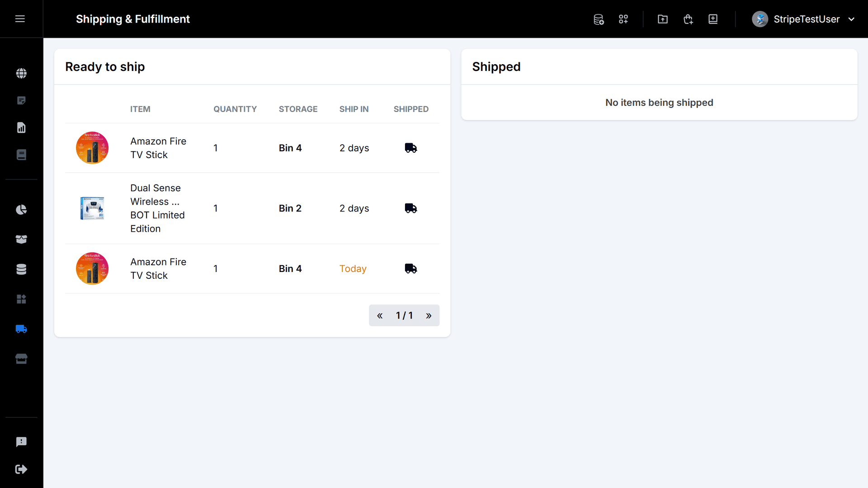Go to the previous page of ready items
The height and width of the screenshot is (488, 868).
pyautogui.click(x=380, y=315)
